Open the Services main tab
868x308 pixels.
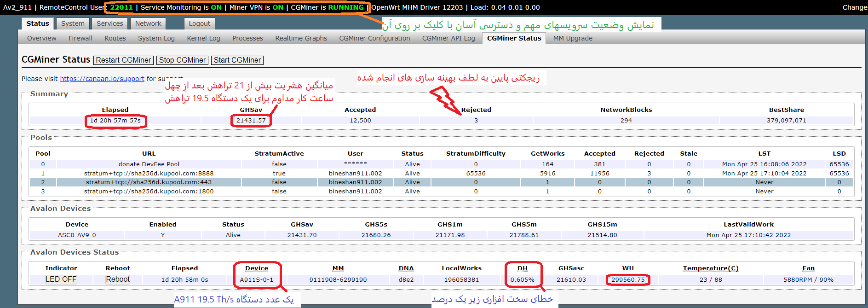tap(110, 23)
